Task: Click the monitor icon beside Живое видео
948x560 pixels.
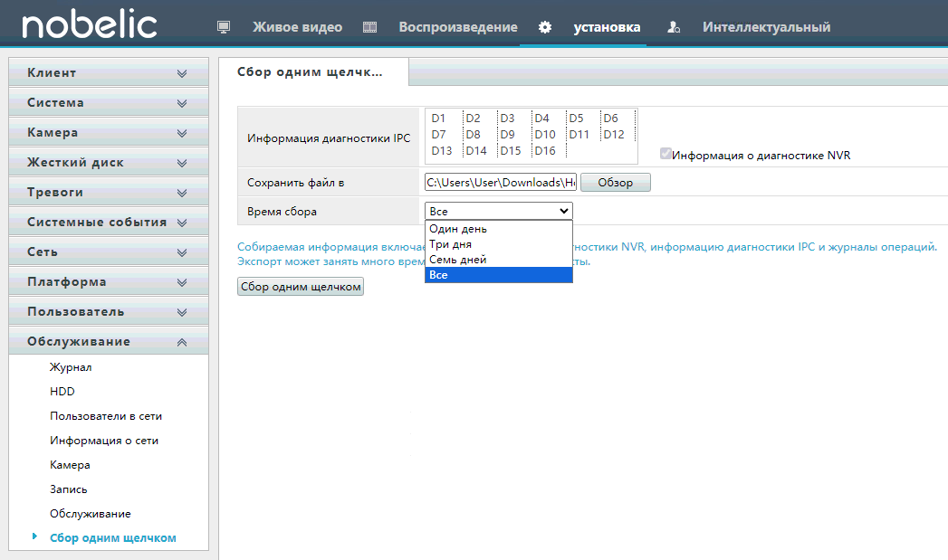Action: click(224, 27)
